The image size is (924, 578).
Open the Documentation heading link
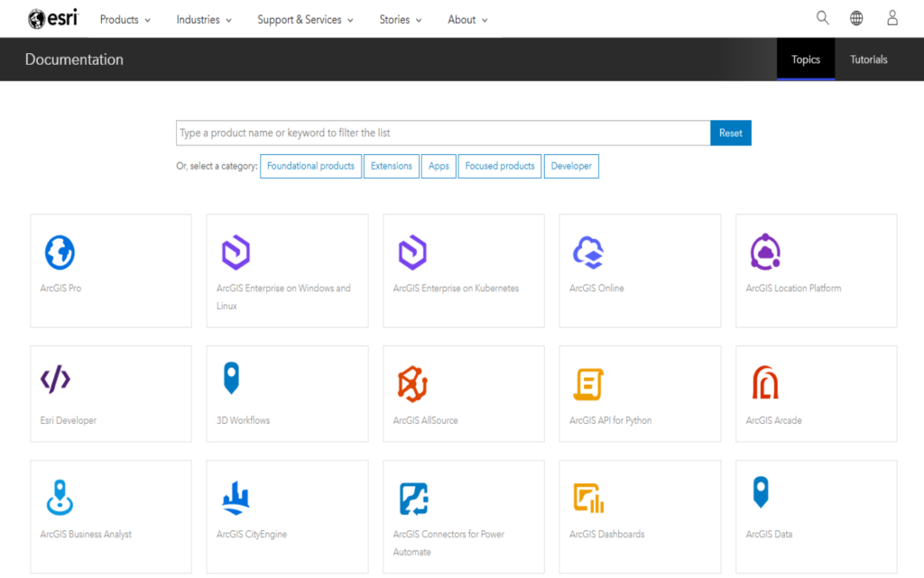coord(74,60)
